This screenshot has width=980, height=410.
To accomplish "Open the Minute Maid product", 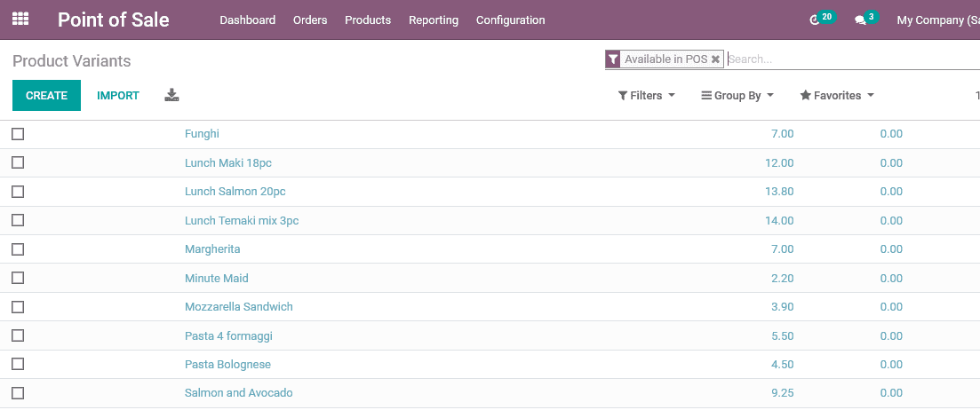I will tap(216, 278).
